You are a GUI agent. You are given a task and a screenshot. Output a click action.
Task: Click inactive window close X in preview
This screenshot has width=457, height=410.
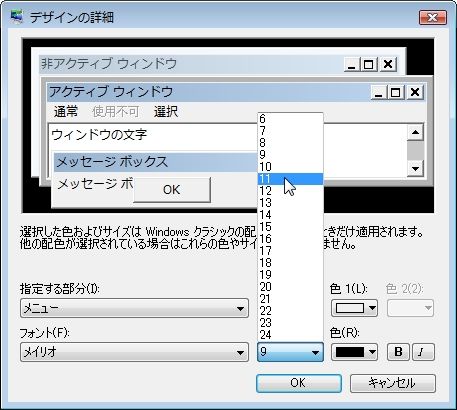388,64
